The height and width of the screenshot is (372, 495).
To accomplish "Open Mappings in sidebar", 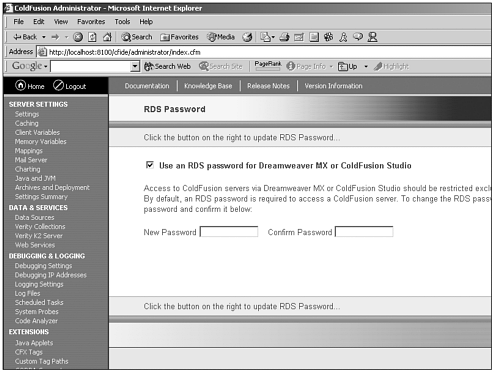I will [28, 151].
